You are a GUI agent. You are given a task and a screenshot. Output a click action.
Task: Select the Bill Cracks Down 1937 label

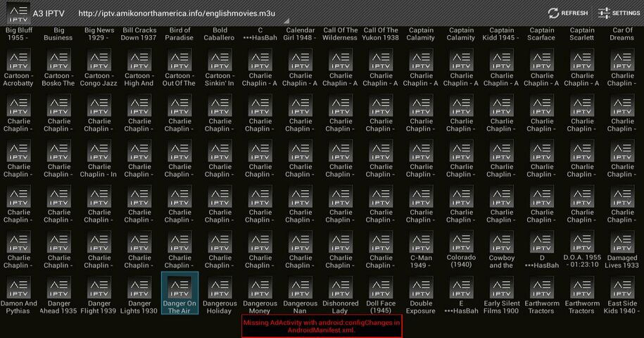[139, 34]
